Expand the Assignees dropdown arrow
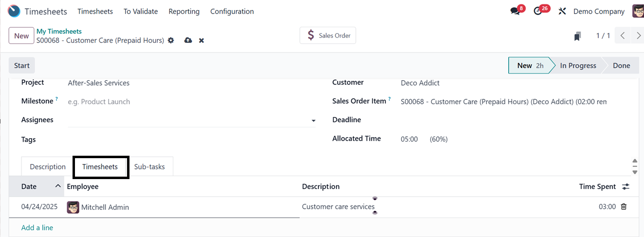Image resolution: width=644 pixels, height=237 pixels. point(313,121)
